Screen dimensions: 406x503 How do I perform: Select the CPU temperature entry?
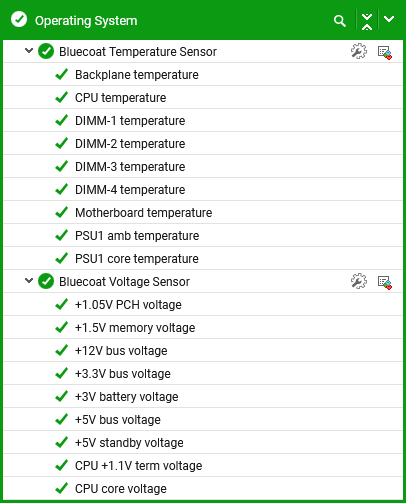[x=203, y=97]
